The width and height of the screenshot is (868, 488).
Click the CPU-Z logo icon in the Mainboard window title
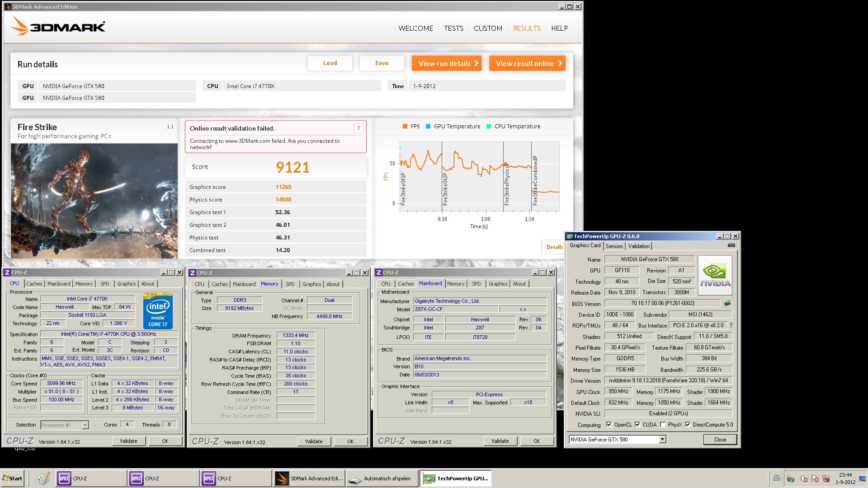tap(379, 272)
